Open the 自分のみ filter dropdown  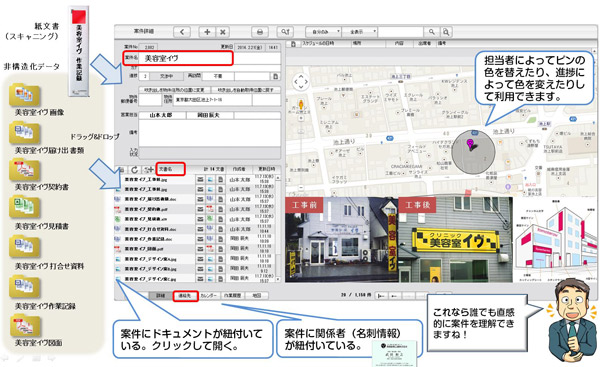click(x=323, y=32)
